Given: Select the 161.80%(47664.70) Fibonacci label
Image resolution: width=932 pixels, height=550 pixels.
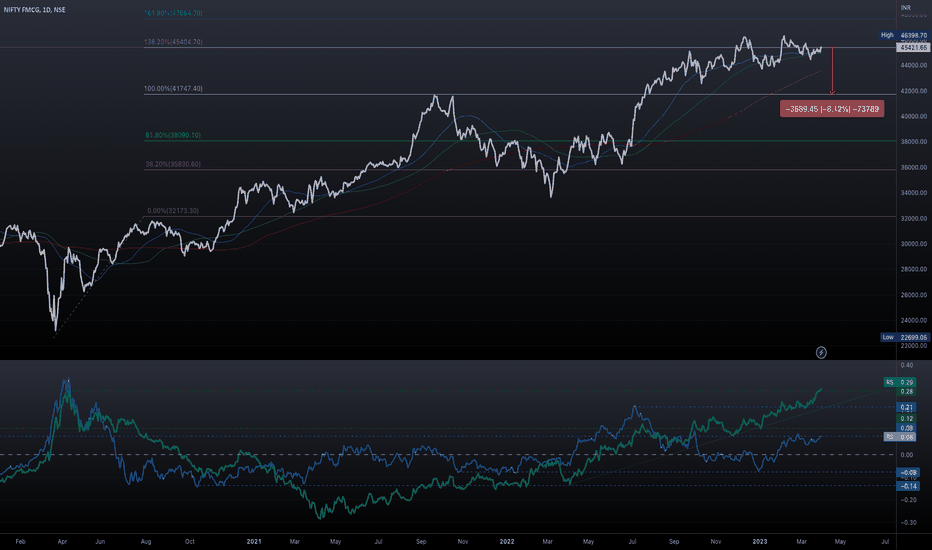Looking at the screenshot, I should click(173, 13).
